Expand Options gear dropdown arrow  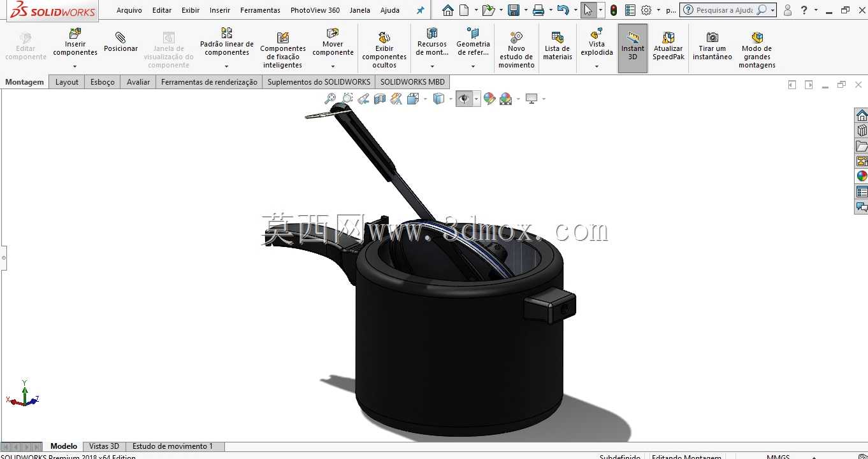click(x=659, y=10)
